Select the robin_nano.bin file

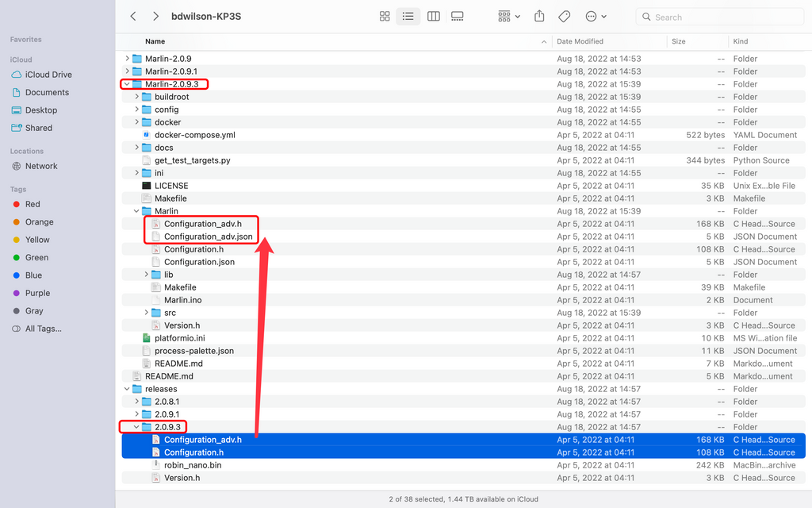(x=193, y=465)
